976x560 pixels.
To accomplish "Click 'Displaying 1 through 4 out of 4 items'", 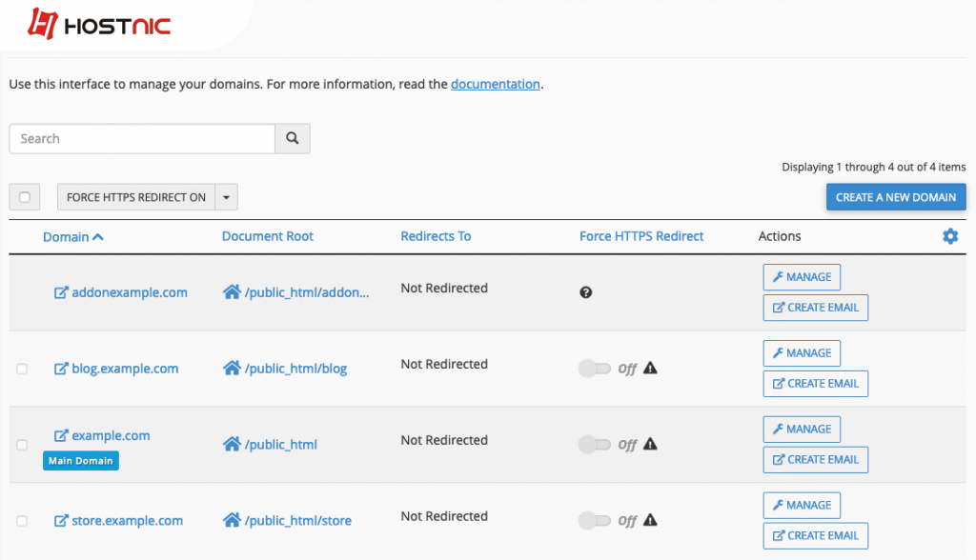I will click(874, 167).
